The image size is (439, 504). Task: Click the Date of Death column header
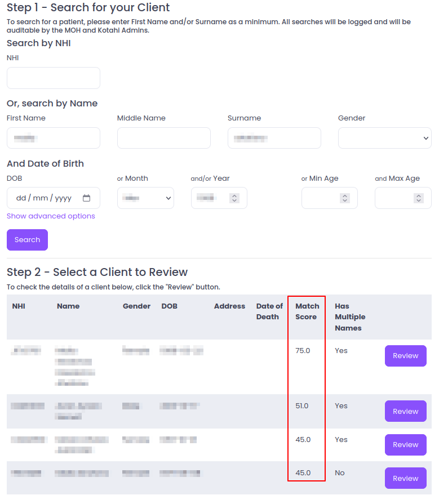pyautogui.click(x=269, y=311)
